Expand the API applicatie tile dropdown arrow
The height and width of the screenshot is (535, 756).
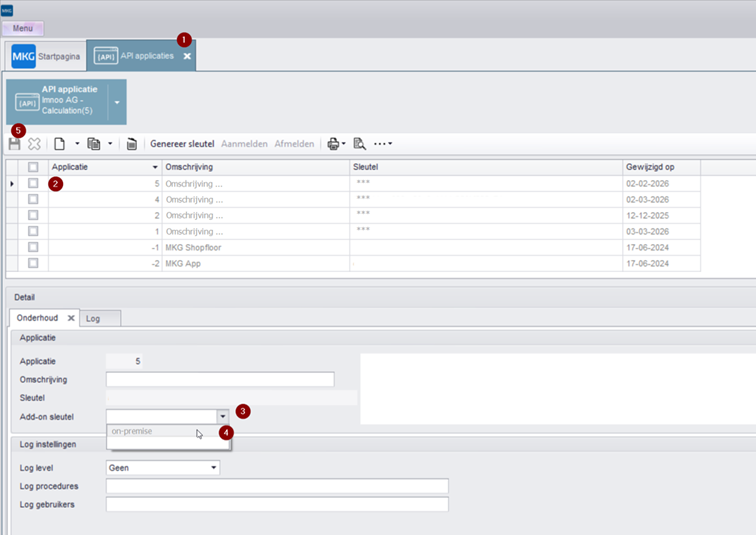click(x=117, y=102)
